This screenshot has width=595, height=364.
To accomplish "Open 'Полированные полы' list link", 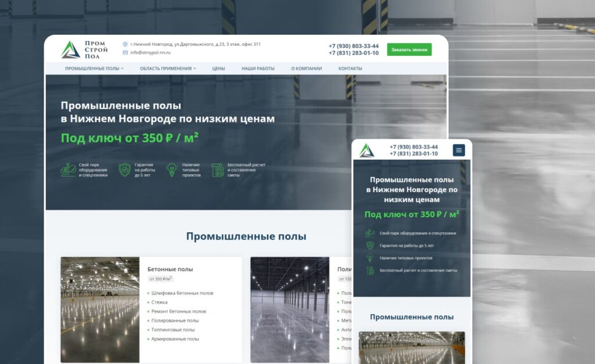I will 175,320.
